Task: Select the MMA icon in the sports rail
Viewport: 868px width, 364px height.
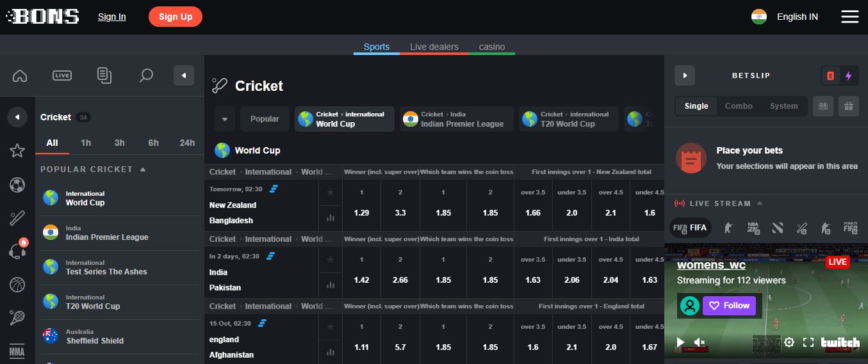Action: 17,351
